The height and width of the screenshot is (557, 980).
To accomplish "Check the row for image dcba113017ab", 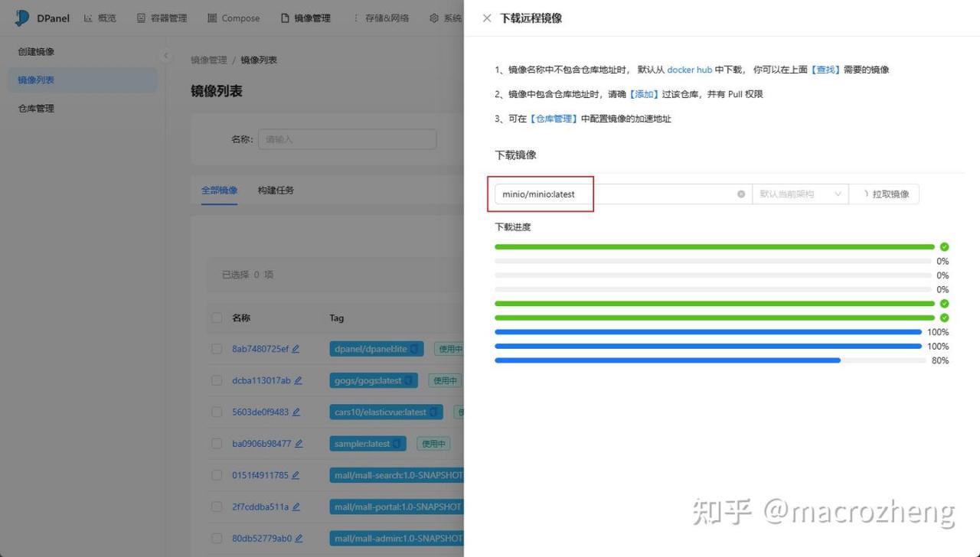I will pyautogui.click(x=217, y=380).
